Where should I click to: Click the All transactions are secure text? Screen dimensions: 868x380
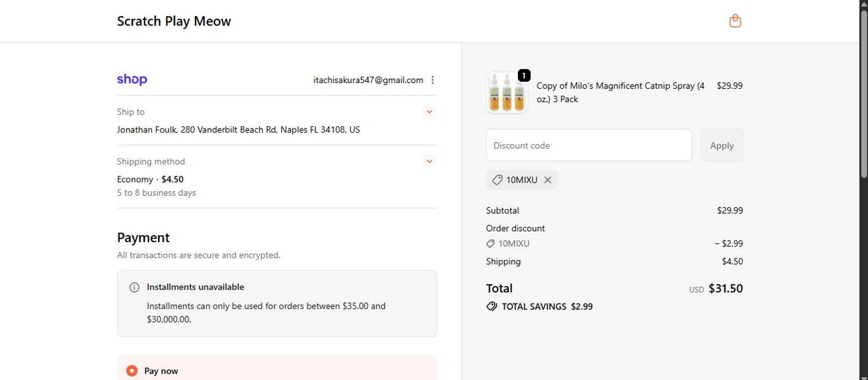[x=198, y=255]
